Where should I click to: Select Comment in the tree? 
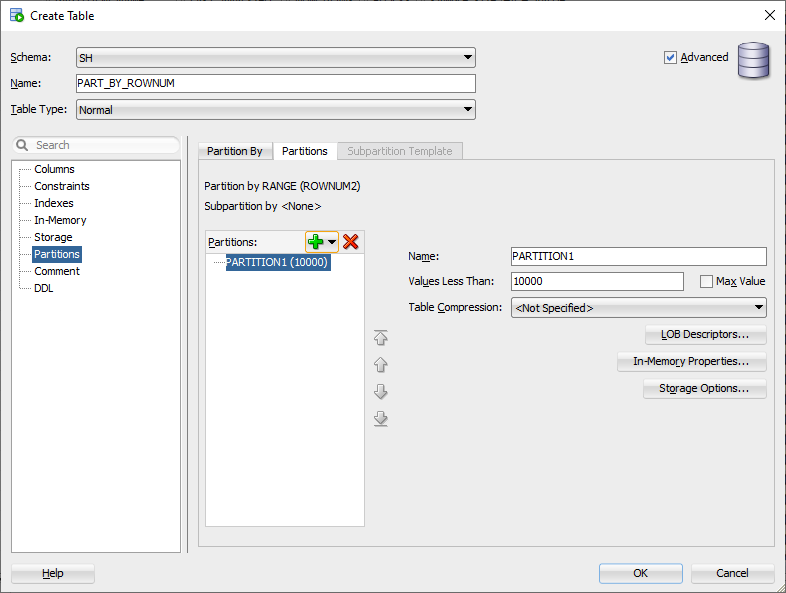coord(57,271)
